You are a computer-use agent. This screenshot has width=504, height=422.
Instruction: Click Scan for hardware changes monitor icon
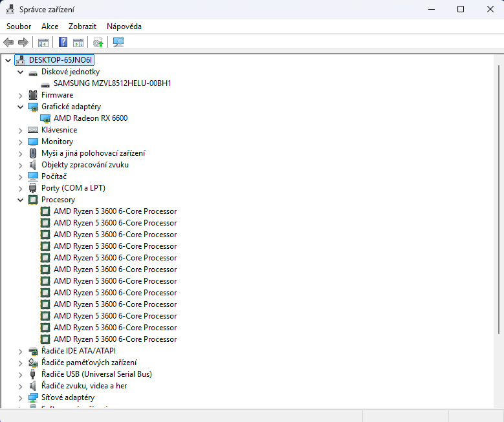pos(118,43)
